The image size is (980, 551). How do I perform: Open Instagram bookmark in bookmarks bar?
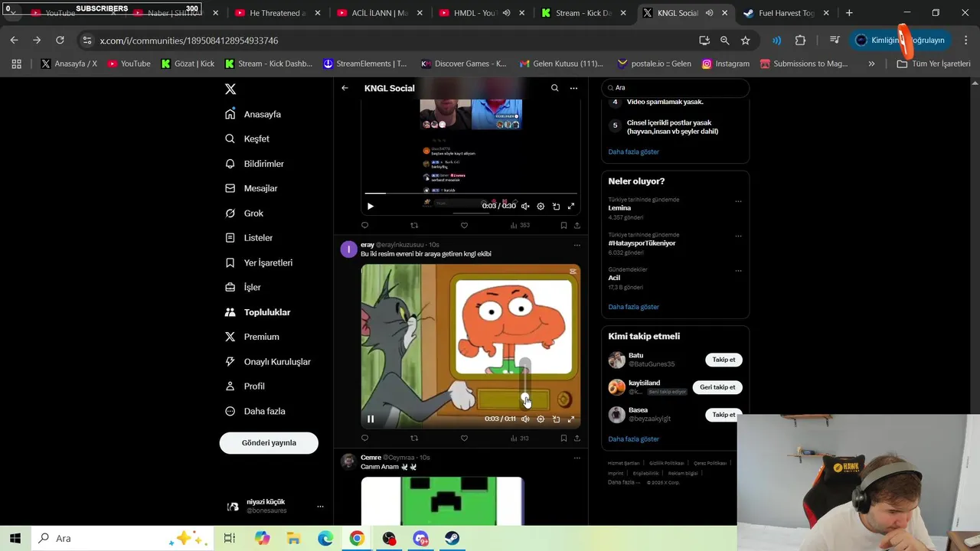(726, 64)
